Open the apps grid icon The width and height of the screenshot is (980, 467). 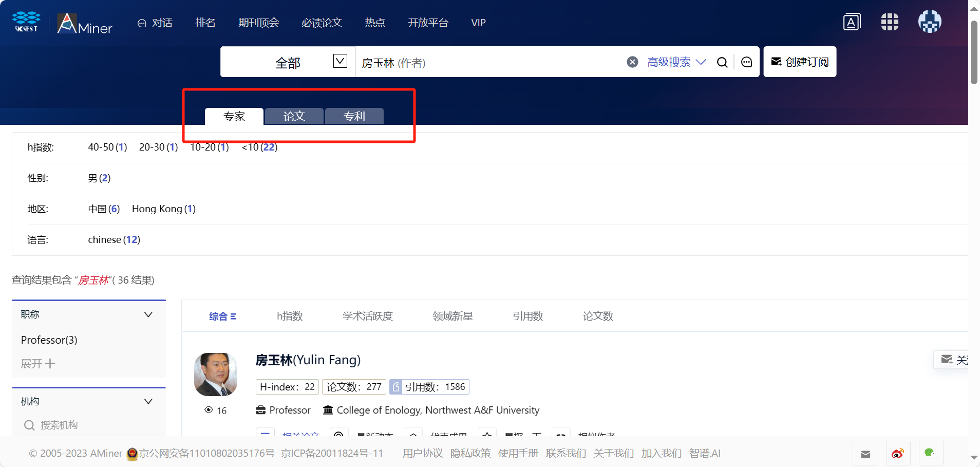tap(889, 22)
